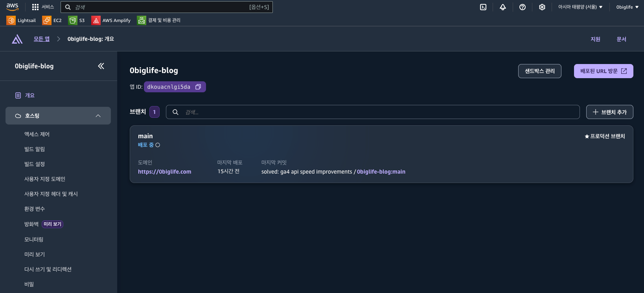
Task: Open the Obiglife account dropdown
Action: point(627,7)
